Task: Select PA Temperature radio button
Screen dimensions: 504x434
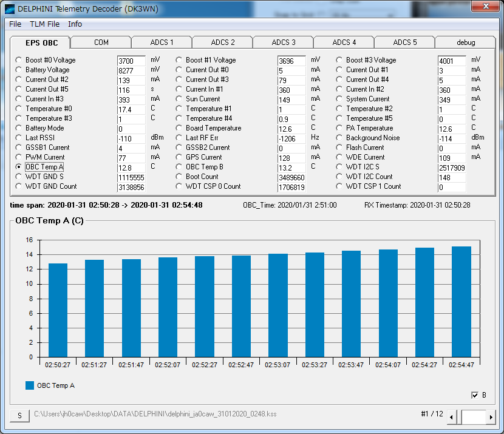Action: [x=339, y=128]
